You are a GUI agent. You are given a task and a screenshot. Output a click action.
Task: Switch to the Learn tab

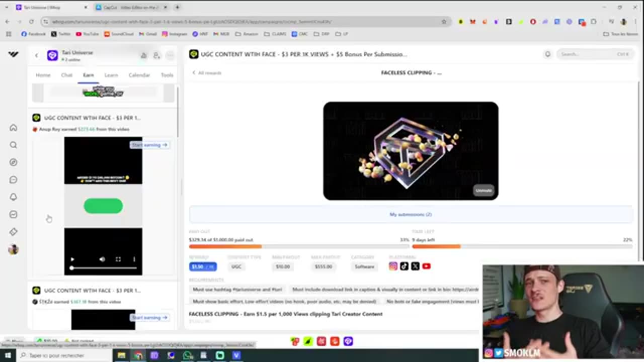click(111, 75)
